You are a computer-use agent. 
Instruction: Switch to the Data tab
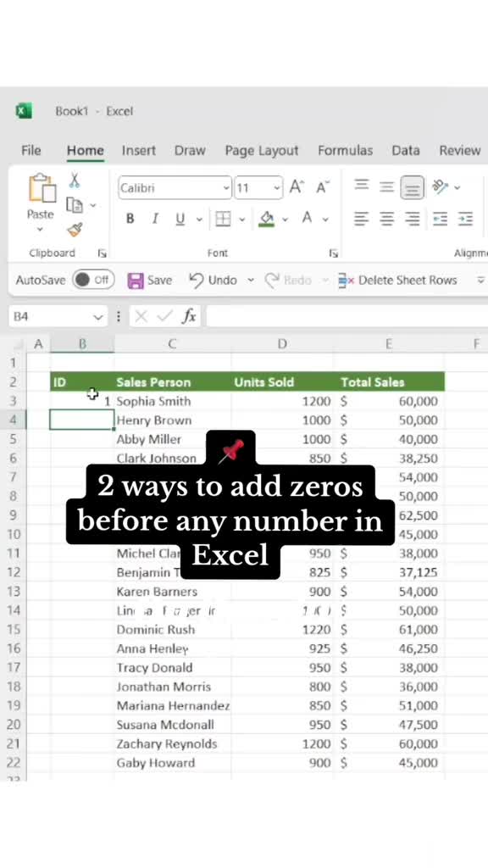click(x=406, y=151)
